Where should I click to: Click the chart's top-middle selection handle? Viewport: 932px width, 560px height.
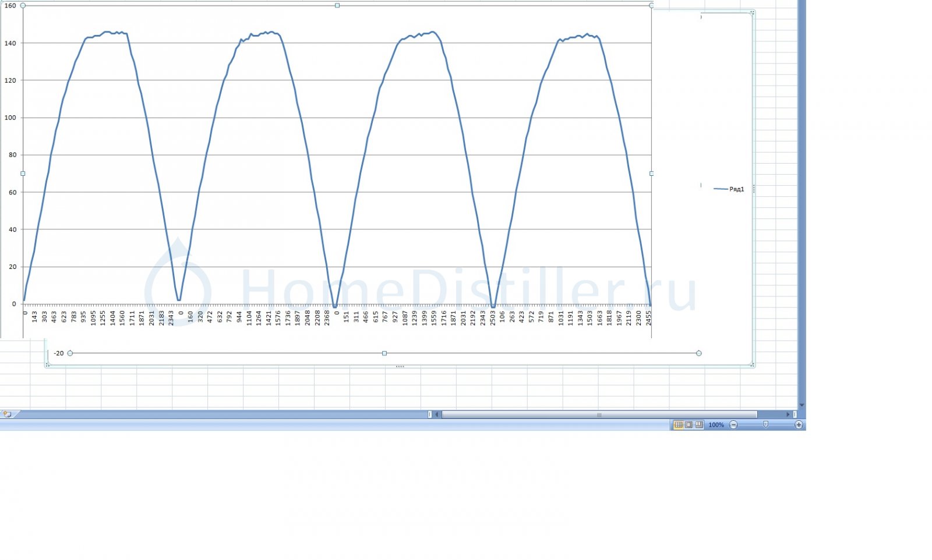point(337,5)
